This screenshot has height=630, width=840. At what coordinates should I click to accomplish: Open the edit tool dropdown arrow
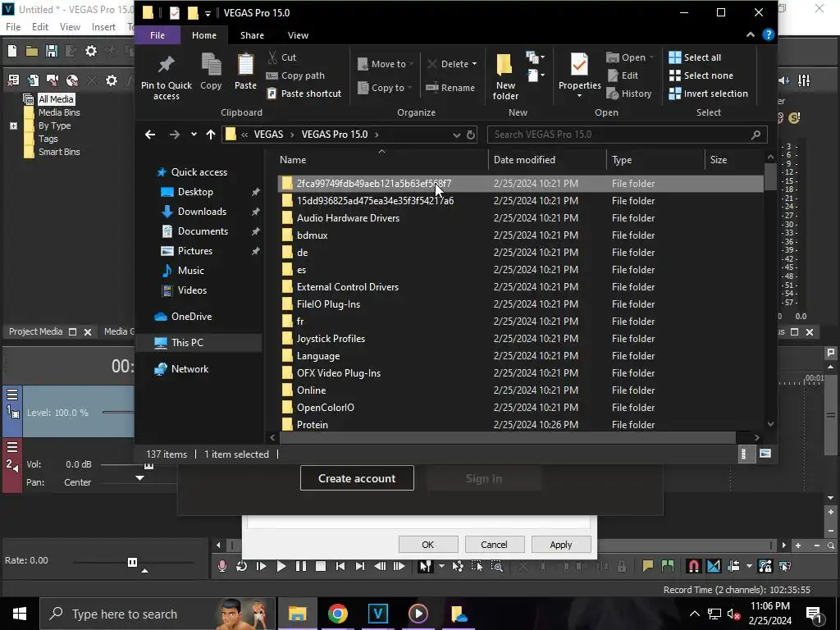[441, 566]
